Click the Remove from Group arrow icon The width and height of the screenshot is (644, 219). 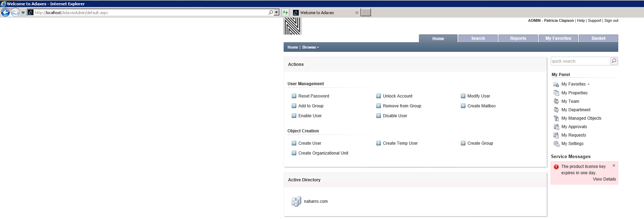point(378,106)
